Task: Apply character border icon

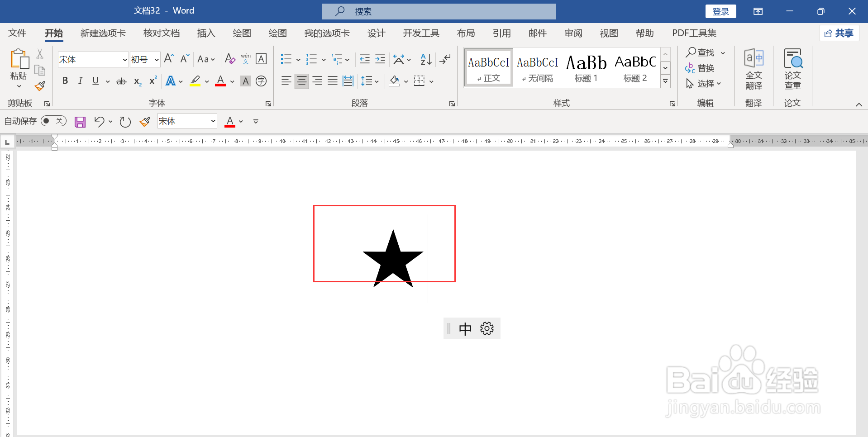Action: point(261,59)
